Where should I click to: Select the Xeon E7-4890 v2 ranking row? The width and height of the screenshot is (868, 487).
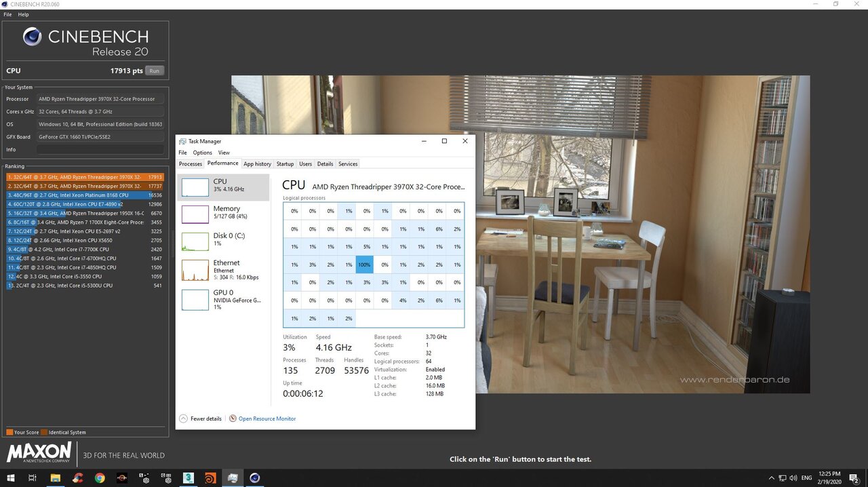pyautogui.click(x=85, y=204)
